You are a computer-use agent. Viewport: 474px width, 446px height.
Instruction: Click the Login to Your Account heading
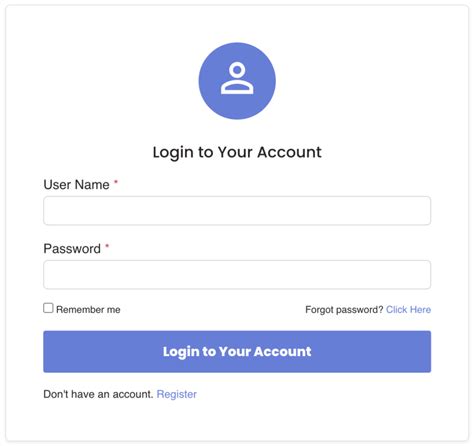[x=237, y=152]
